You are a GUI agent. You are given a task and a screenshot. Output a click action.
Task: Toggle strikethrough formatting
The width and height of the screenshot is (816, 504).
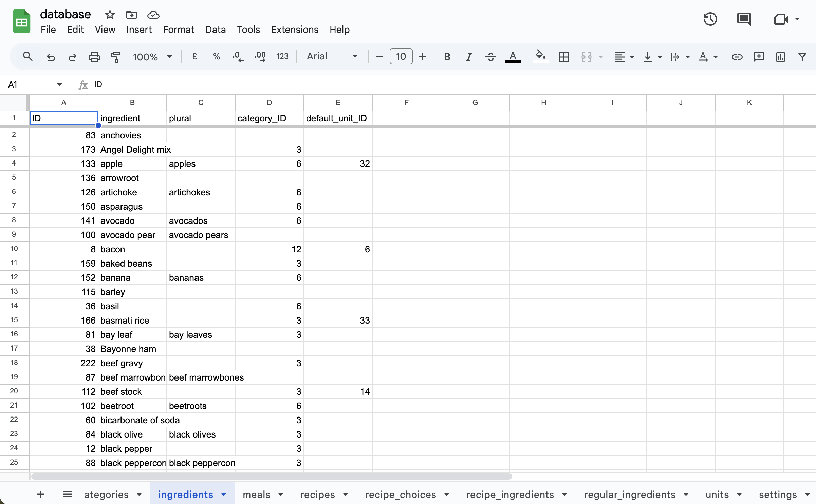(490, 57)
